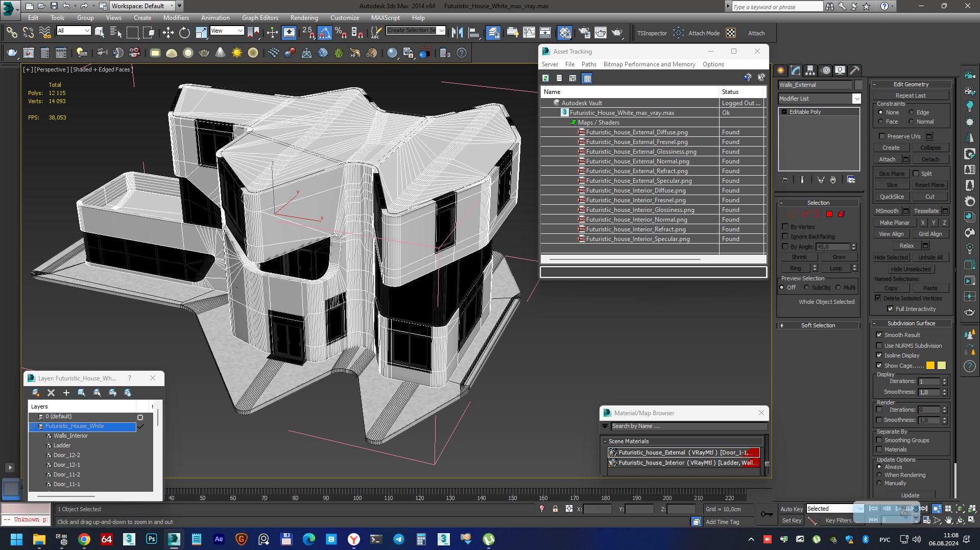
Task: Open the View reference coordinate dropdown
Action: 227,31
